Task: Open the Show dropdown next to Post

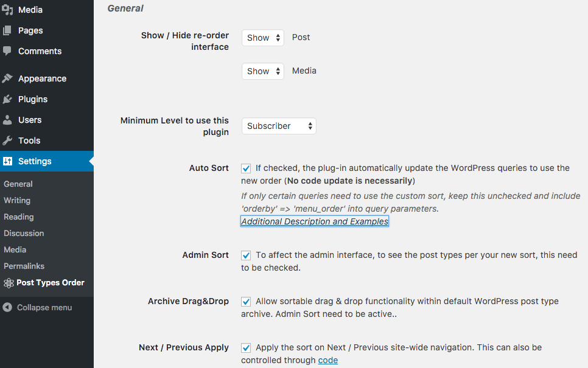Action: (x=262, y=37)
